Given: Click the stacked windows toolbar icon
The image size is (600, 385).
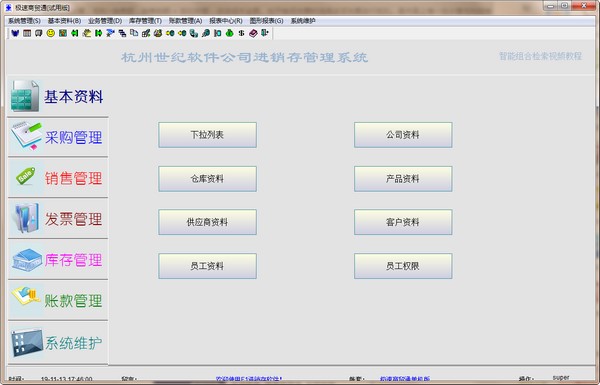Looking at the screenshot, I should [122, 33].
